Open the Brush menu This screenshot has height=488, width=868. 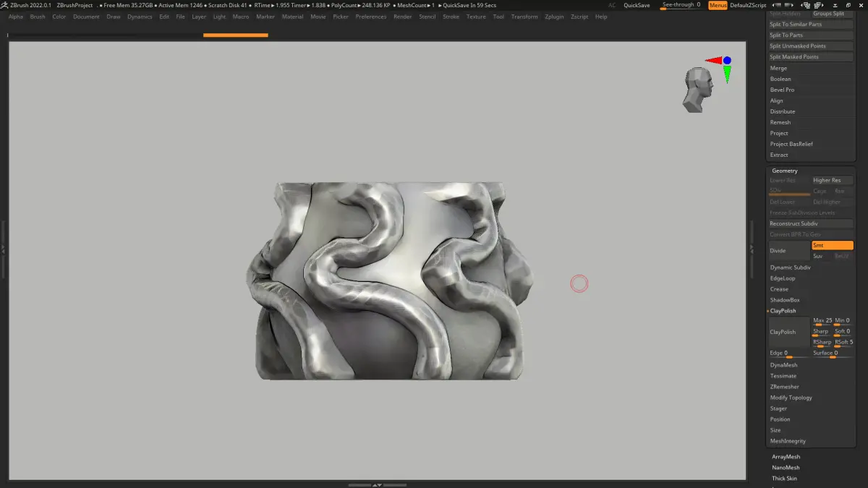click(38, 17)
